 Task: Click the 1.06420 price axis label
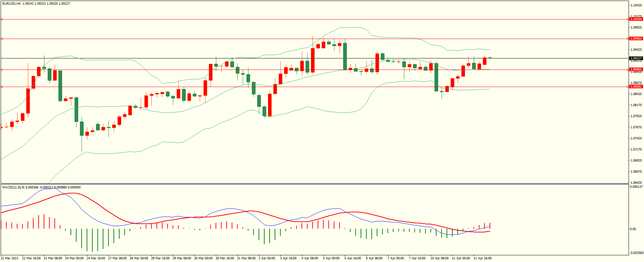click(636, 183)
